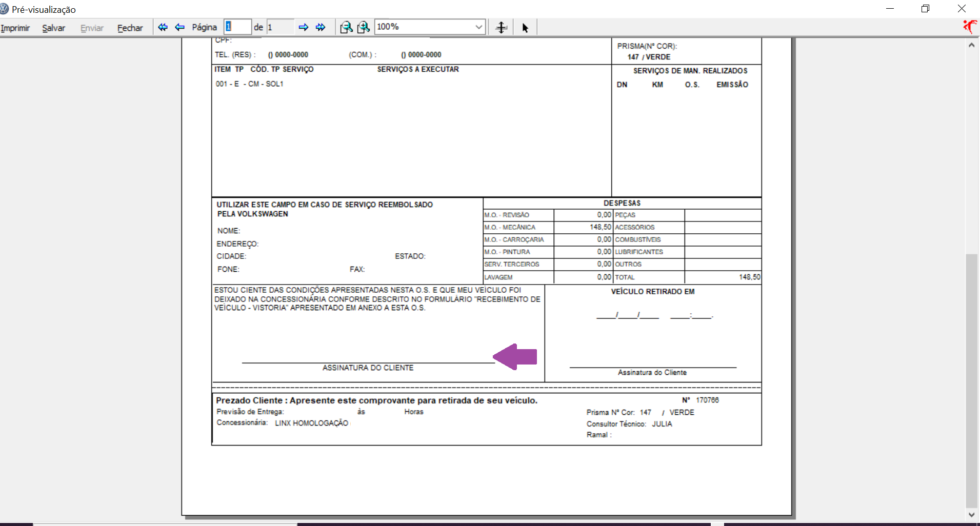
Task: Click the 'FAX:' field label
Action: (357, 269)
